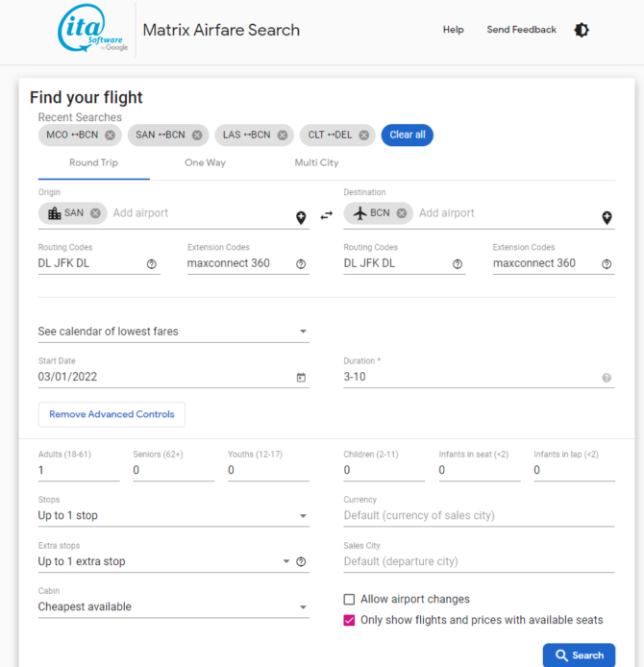Select the Round Trip tab
Image resolution: width=644 pixels, height=667 pixels.
(x=93, y=163)
